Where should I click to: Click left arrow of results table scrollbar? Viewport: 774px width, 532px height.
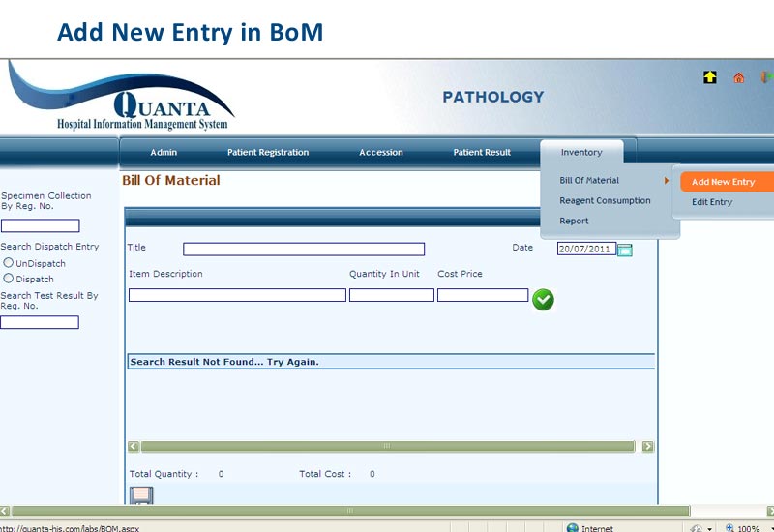[x=134, y=447]
